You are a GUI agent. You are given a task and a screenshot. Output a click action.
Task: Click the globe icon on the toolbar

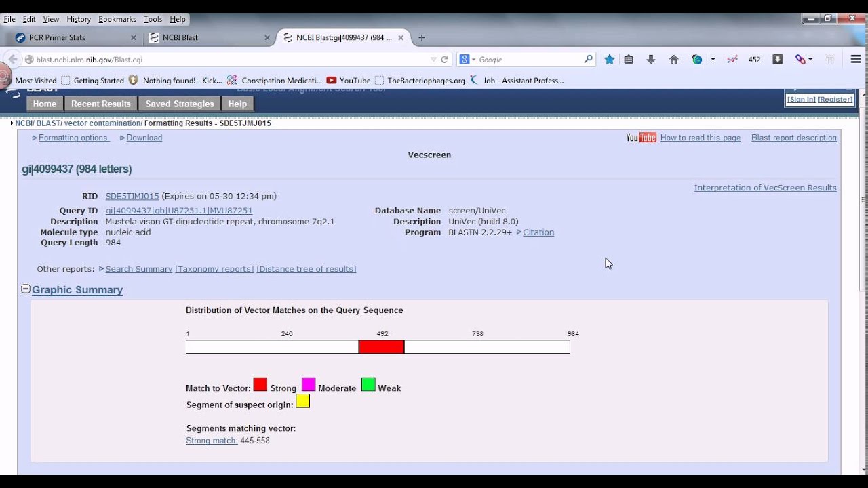pos(696,59)
